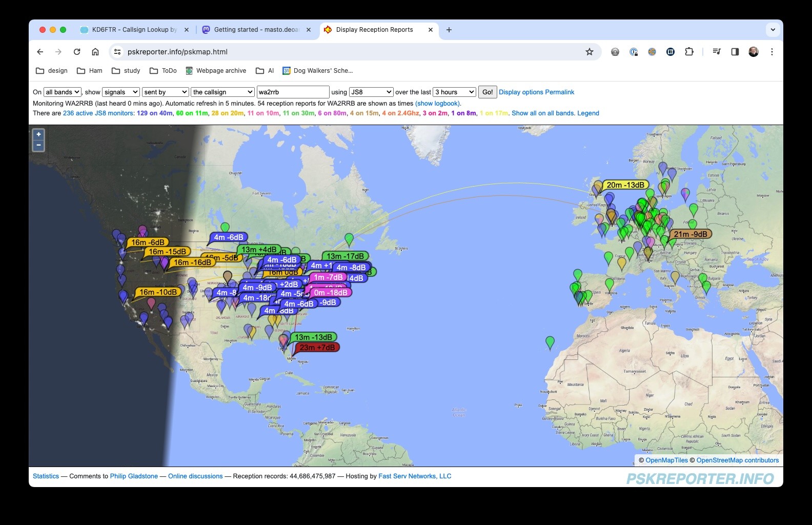Reload the PSKReporter page
Image resolution: width=812 pixels, height=525 pixels.
[77, 52]
